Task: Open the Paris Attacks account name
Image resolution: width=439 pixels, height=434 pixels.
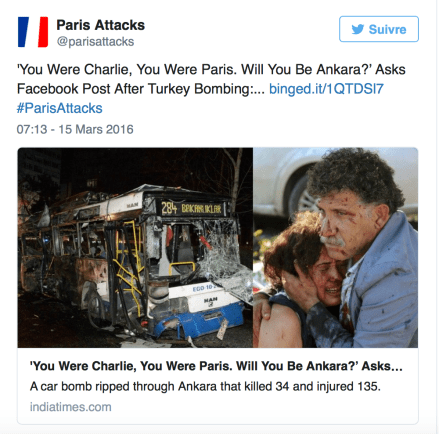Action: coord(100,25)
